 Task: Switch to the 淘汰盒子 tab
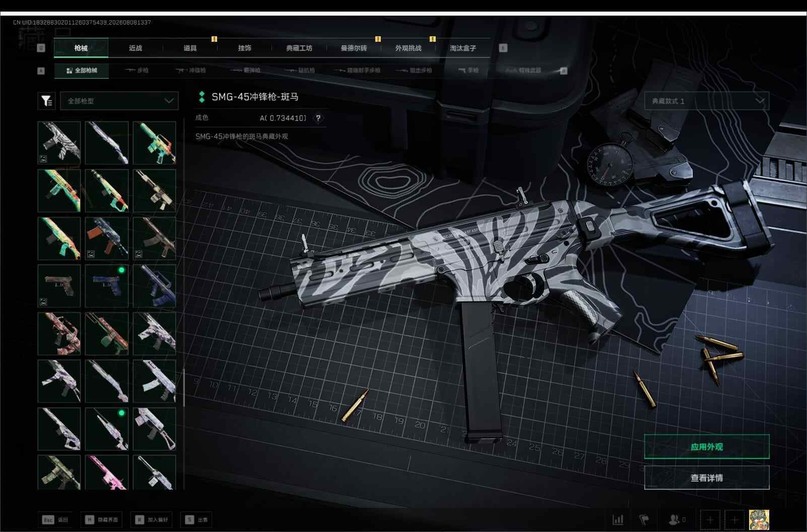463,48
